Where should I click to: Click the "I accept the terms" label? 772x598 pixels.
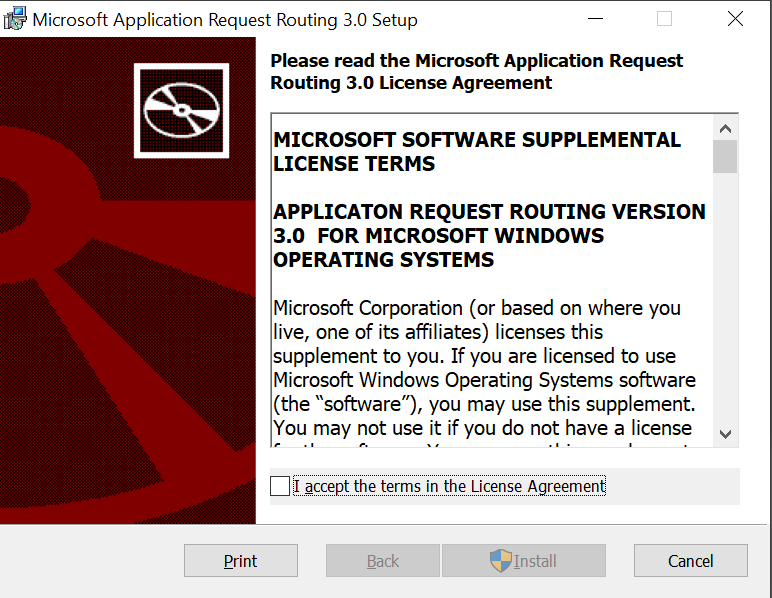click(x=449, y=486)
